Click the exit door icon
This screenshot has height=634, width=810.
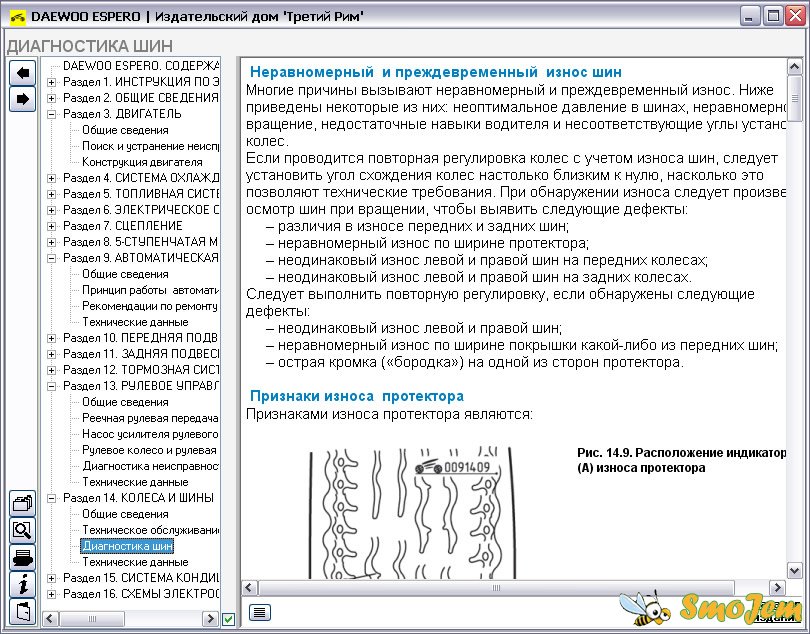click(22, 612)
